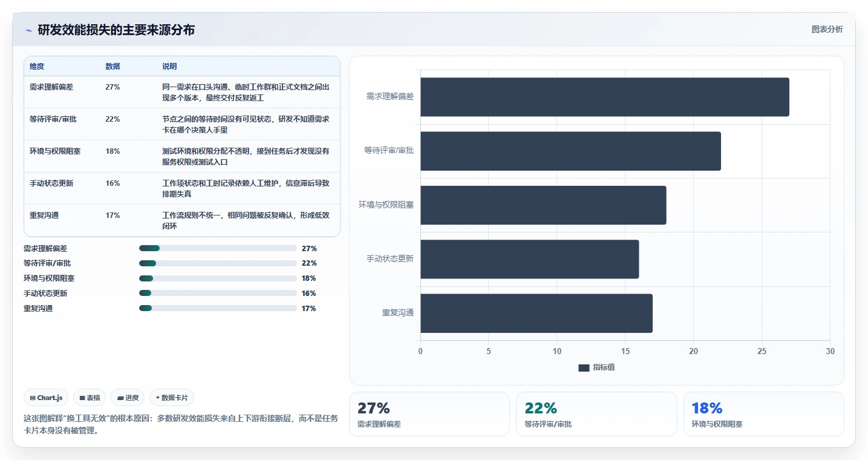
Task: Click the description starting 工作流规则不统一
Action: tap(246, 221)
